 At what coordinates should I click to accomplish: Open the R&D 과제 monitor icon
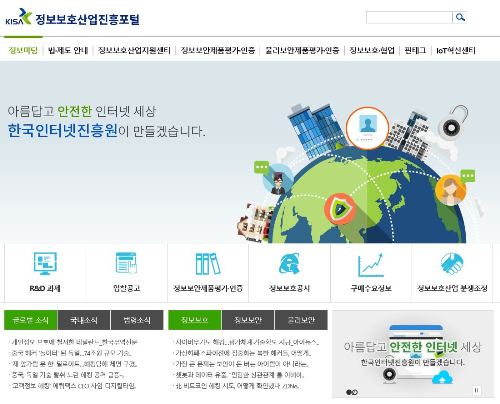(x=45, y=263)
